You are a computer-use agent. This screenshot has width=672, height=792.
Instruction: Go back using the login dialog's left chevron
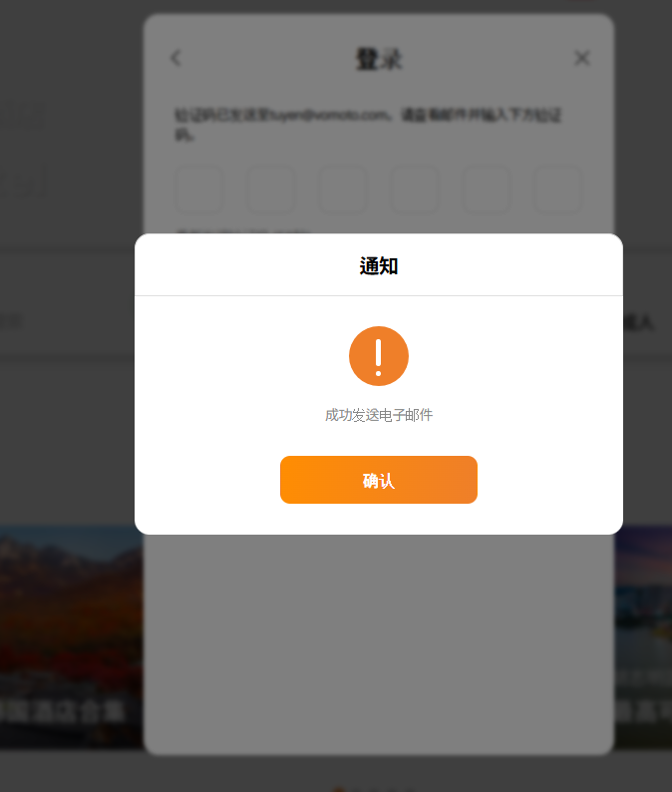tap(175, 58)
